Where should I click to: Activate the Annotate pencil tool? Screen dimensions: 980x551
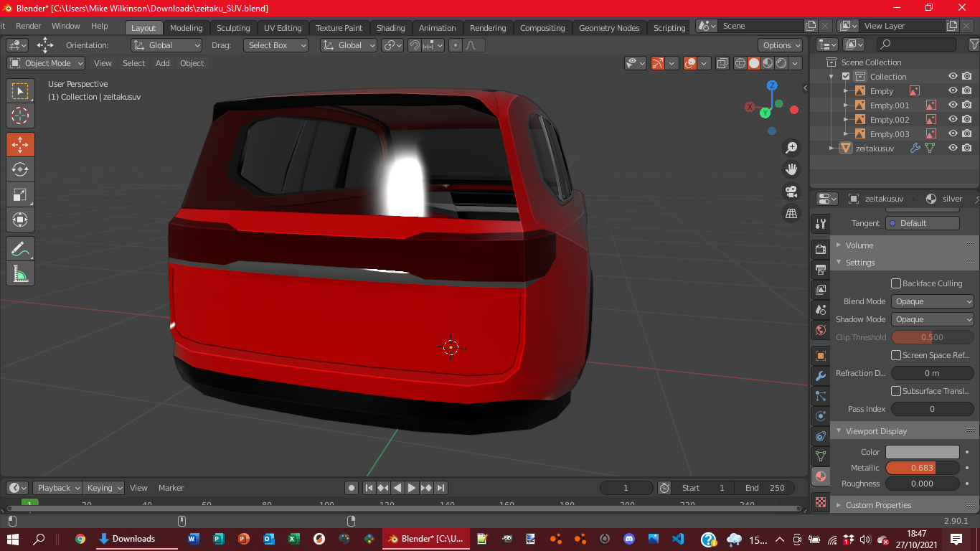pyautogui.click(x=20, y=249)
